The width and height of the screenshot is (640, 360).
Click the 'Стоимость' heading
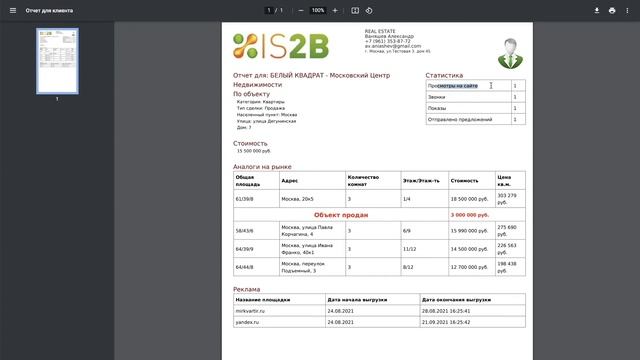(x=250, y=143)
